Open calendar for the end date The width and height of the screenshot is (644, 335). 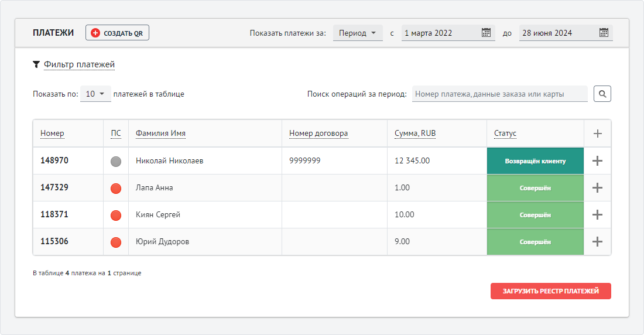click(604, 33)
